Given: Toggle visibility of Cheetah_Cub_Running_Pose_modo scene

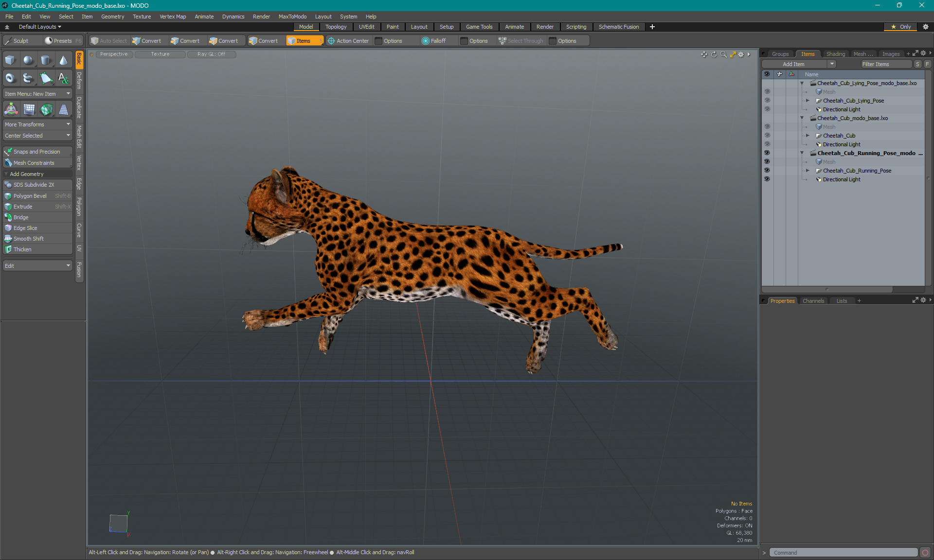Looking at the screenshot, I should (767, 153).
